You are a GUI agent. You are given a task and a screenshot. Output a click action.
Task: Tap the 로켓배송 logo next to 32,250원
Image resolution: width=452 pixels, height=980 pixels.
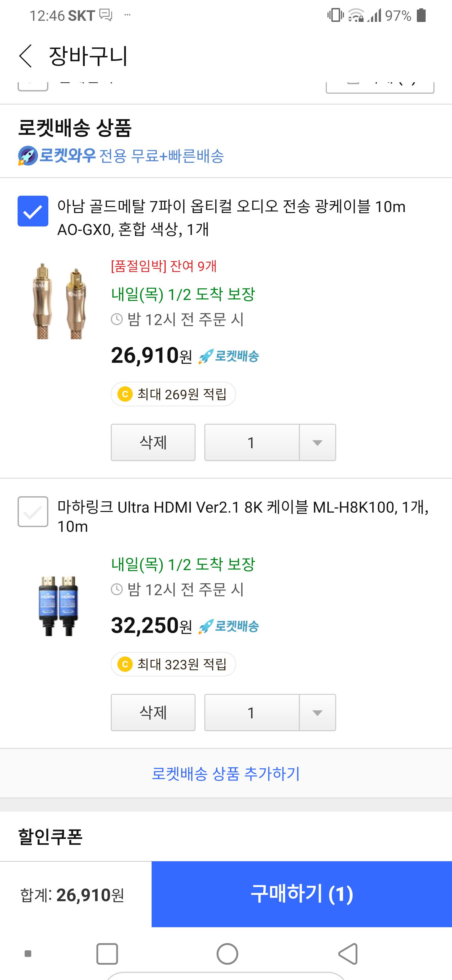[x=229, y=627]
